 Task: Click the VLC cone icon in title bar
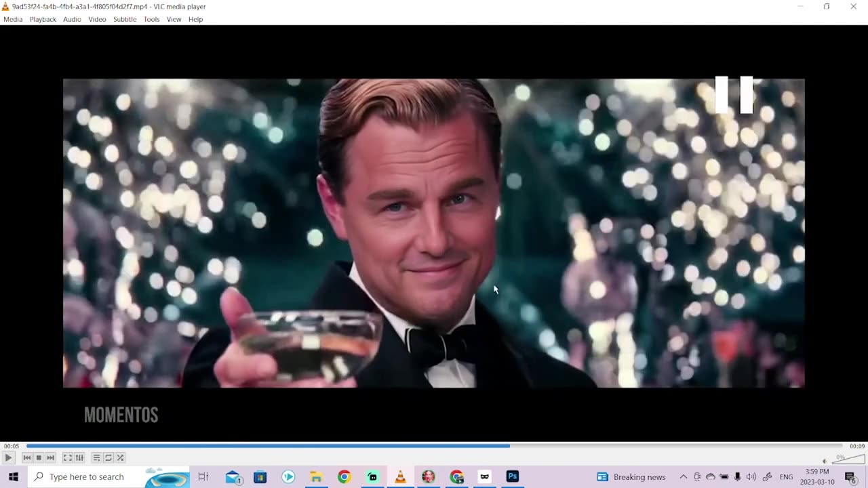[5, 6]
